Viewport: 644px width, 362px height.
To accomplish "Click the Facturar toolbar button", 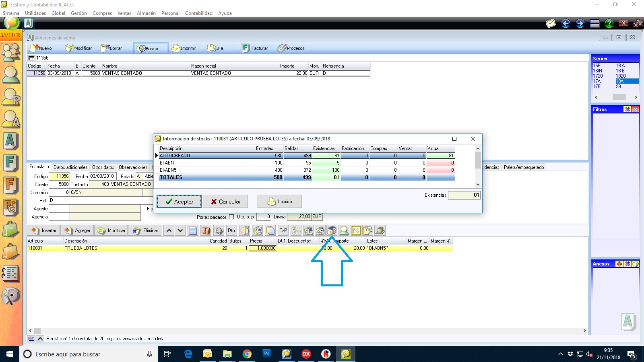I will [x=255, y=48].
